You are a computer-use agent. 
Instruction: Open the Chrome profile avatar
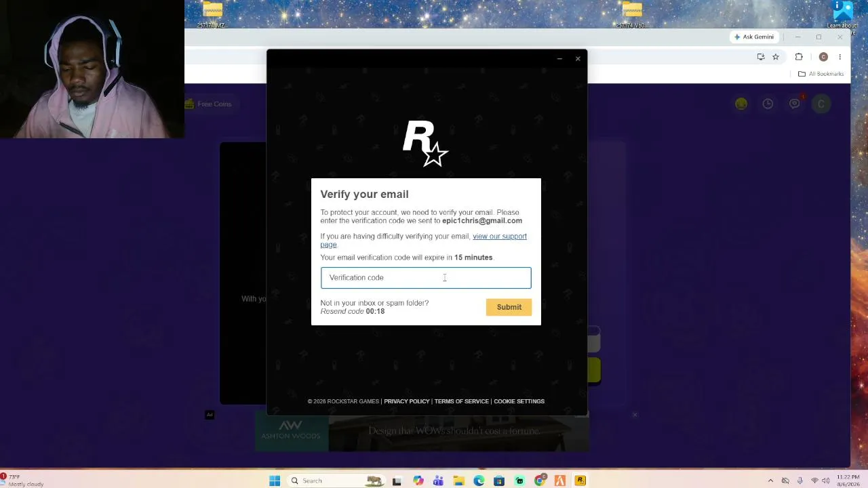click(823, 57)
